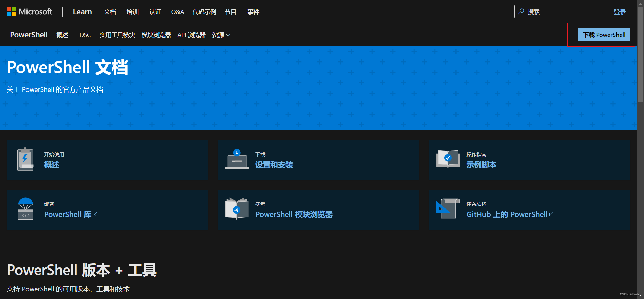Click external link icon after PowerShell 库
Image resolution: width=644 pixels, height=299 pixels.
(x=95, y=214)
